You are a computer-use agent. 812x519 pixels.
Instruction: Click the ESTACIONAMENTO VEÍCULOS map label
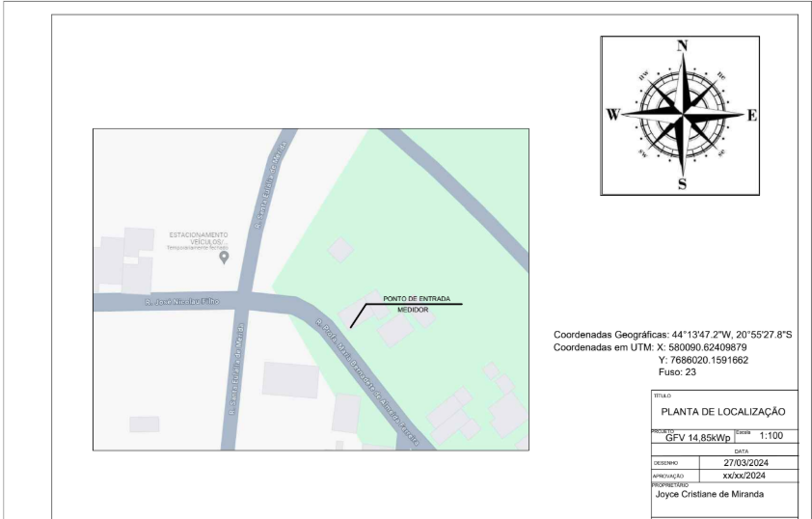click(x=199, y=237)
